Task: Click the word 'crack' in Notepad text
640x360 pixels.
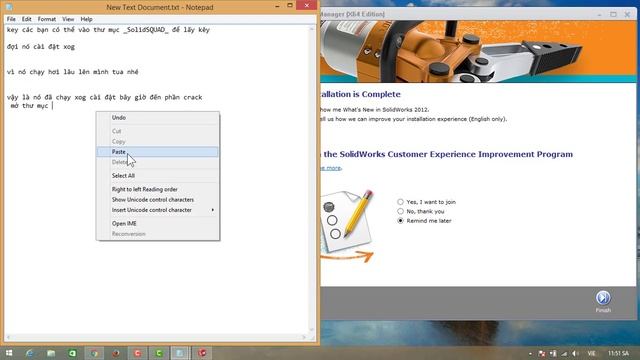Action: [193, 97]
